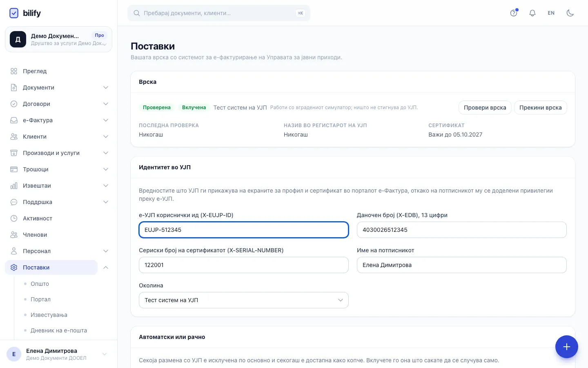Open user menu for Елена Димитрова
Image resolution: width=588 pixels, height=368 pixels.
58,354
